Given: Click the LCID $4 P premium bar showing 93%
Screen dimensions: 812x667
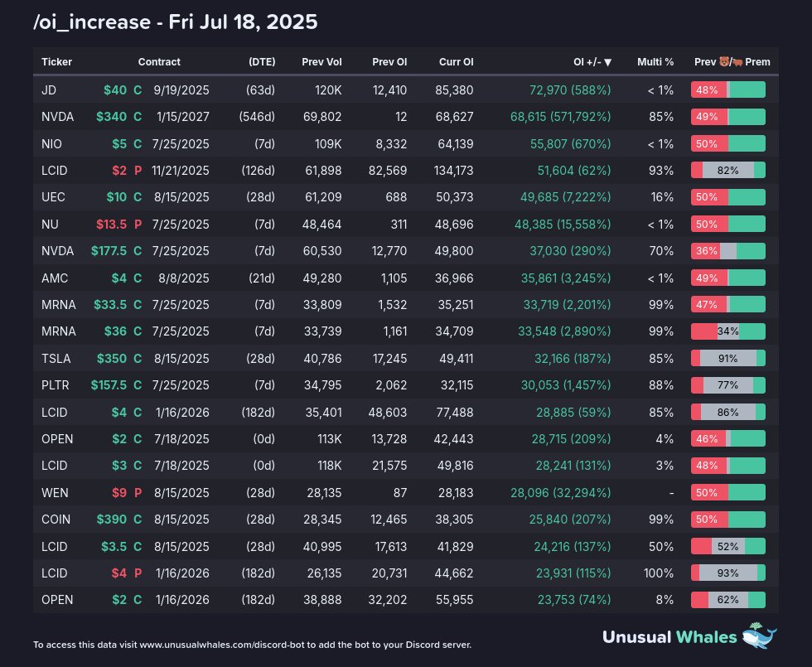Looking at the screenshot, I should pos(728,573).
